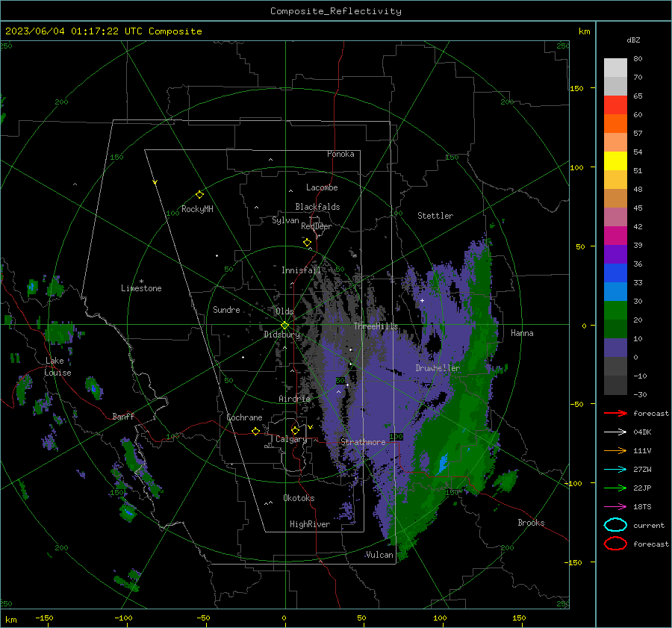Click the 0 dBZ purple color swatch
The image size is (672, 628).
(615, 348)
